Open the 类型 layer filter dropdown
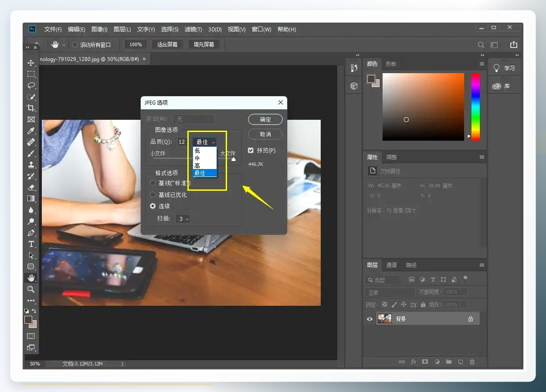 [x=383, y=280]
